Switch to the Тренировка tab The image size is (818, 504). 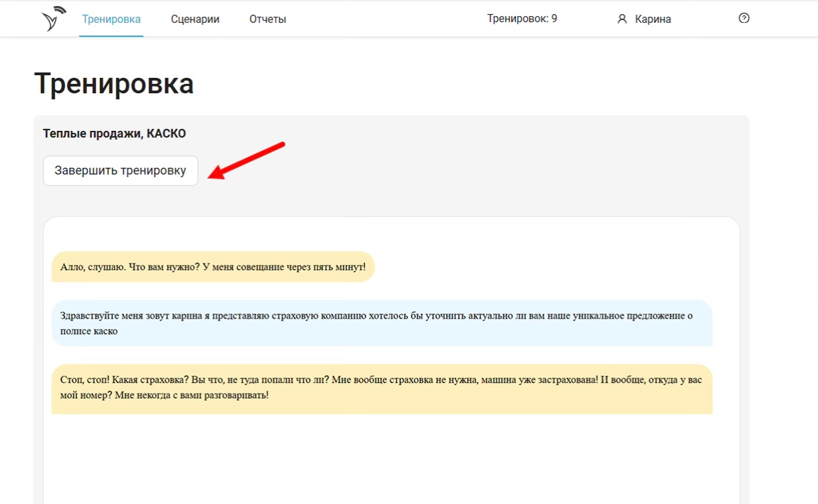pyautogui.click(x=111, y=19)
